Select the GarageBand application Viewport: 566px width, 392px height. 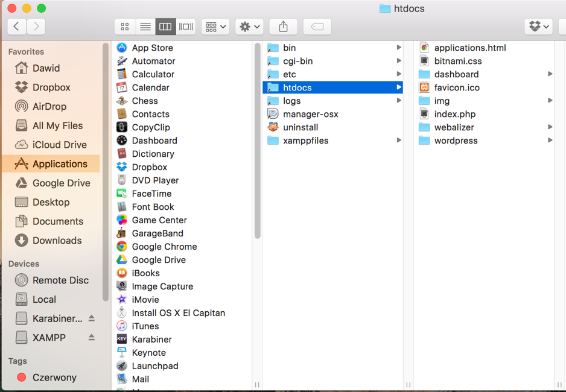pyautogui.click(x=157, y=233)
